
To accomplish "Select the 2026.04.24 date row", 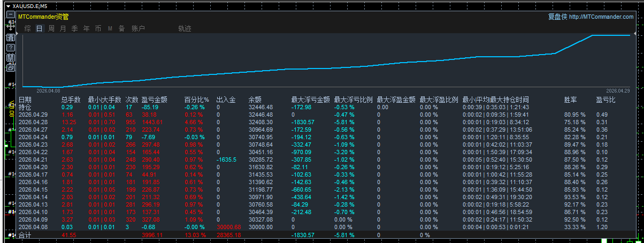I will (33, 137).
